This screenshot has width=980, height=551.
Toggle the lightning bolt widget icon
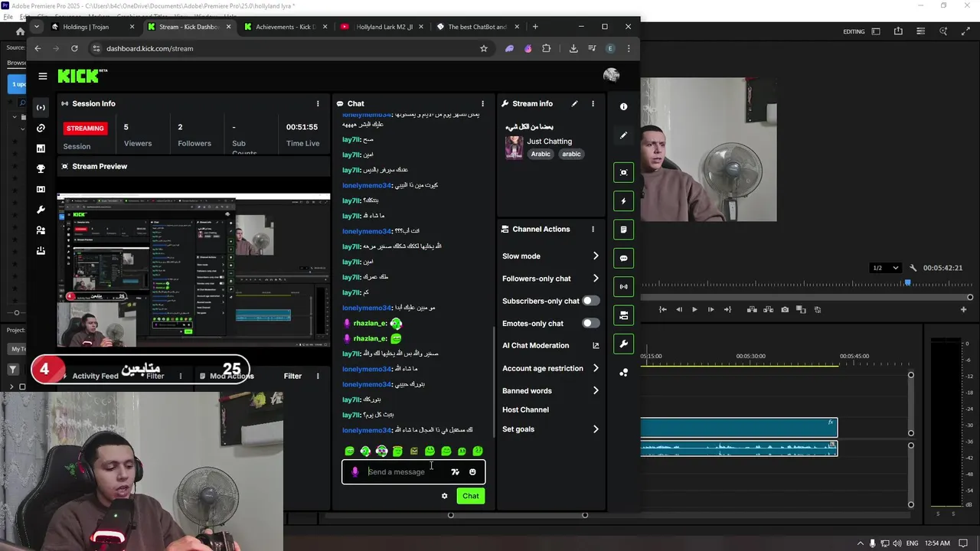[x=623, y=201]
